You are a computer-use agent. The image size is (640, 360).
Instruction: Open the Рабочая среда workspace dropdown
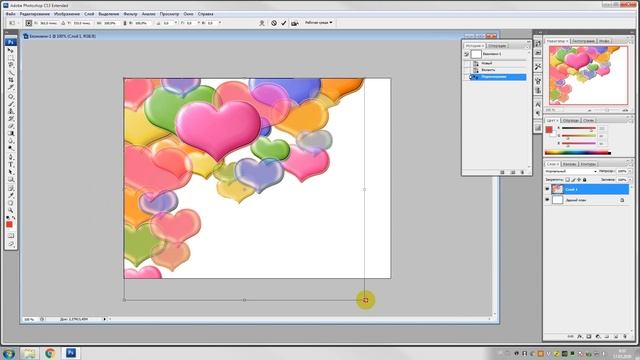coord(319,23)
